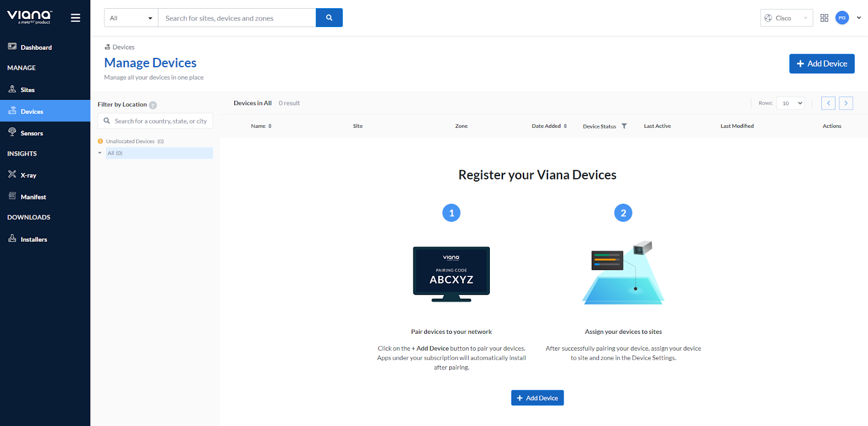Click the Device Status filter funnel icon
The width and height of the screenshot is (868, 426).
[x=624, y=126]
